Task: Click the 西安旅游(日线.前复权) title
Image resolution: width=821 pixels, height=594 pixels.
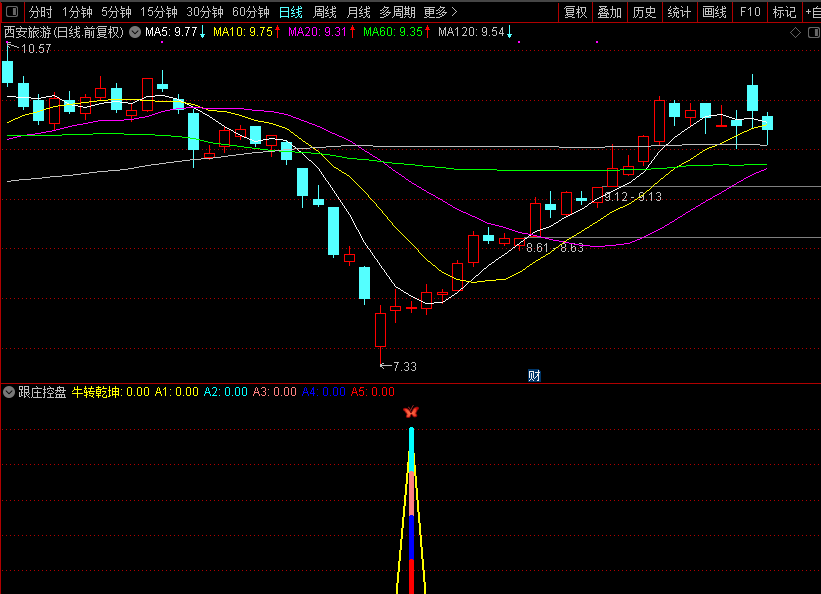Action: click(x=64, y=32)
